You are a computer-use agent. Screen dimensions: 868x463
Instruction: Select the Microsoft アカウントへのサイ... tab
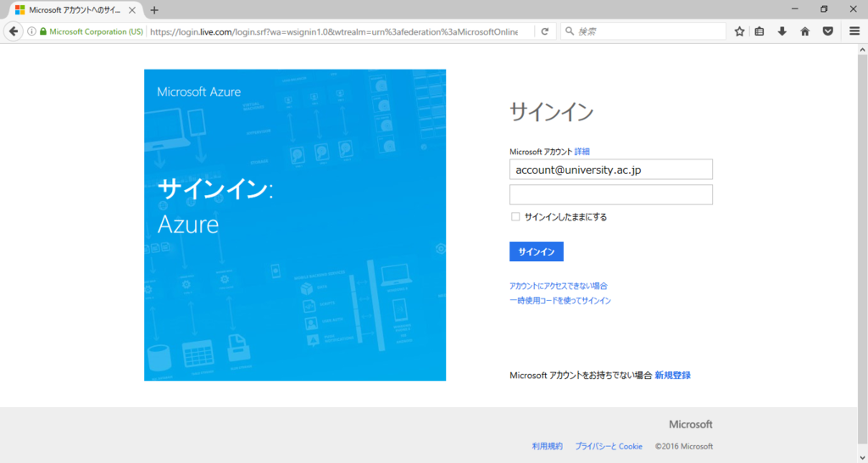point(75,10)
